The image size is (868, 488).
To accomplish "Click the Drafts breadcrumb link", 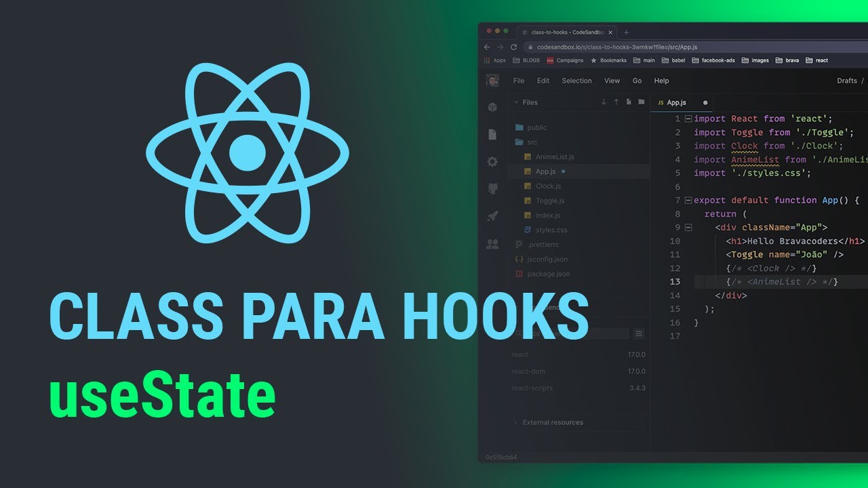I will tap(847, 81).
